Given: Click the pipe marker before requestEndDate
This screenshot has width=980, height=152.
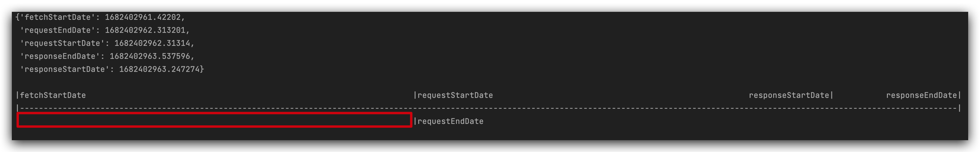Looking at the screenshot, I should pyautogui.click(x=415, y=121).
